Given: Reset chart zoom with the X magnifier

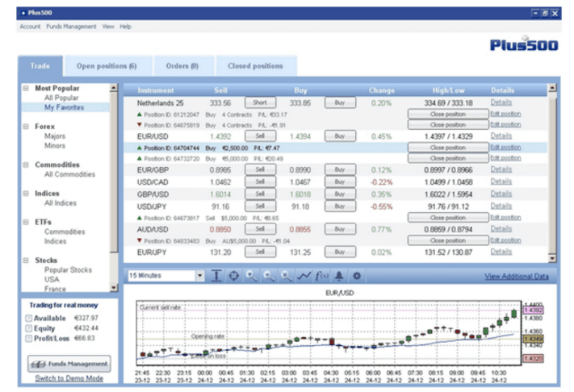Looking at the screenshot, I should (x=286, y=276).
